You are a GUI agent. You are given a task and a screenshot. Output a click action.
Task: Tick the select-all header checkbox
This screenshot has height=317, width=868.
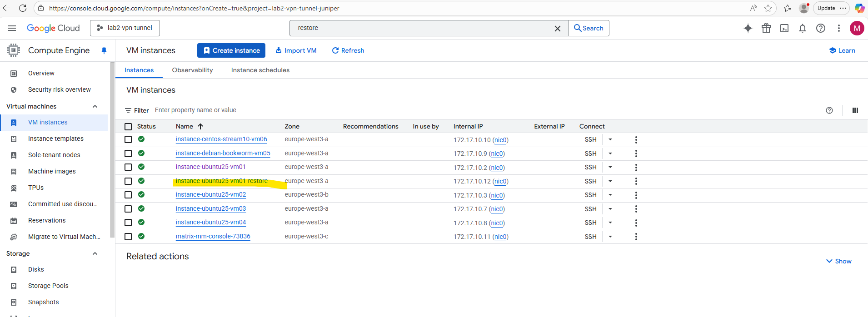pos(128,127)
